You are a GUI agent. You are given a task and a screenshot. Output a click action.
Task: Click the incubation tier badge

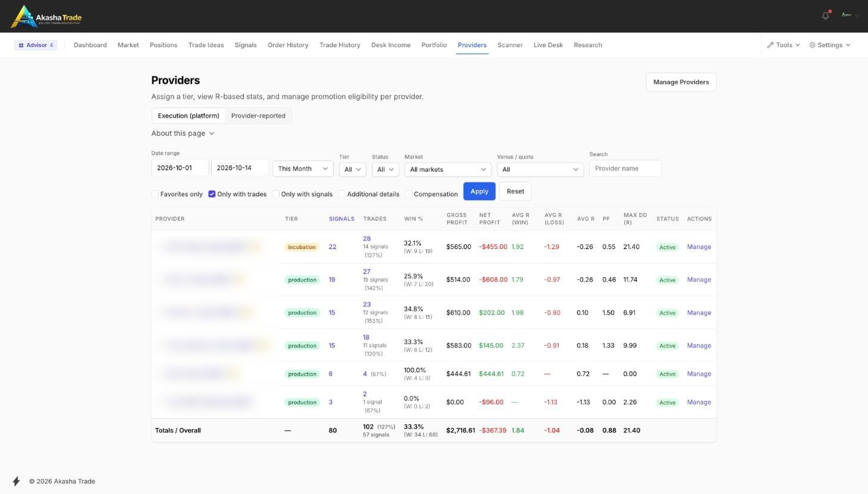(x=301, y=247)
